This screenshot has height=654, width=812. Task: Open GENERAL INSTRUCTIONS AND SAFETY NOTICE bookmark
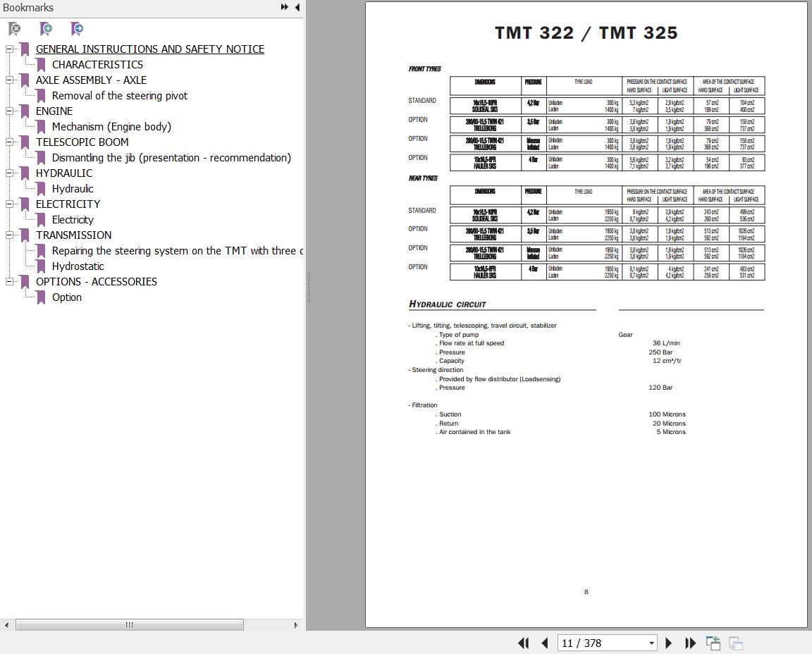149,49
